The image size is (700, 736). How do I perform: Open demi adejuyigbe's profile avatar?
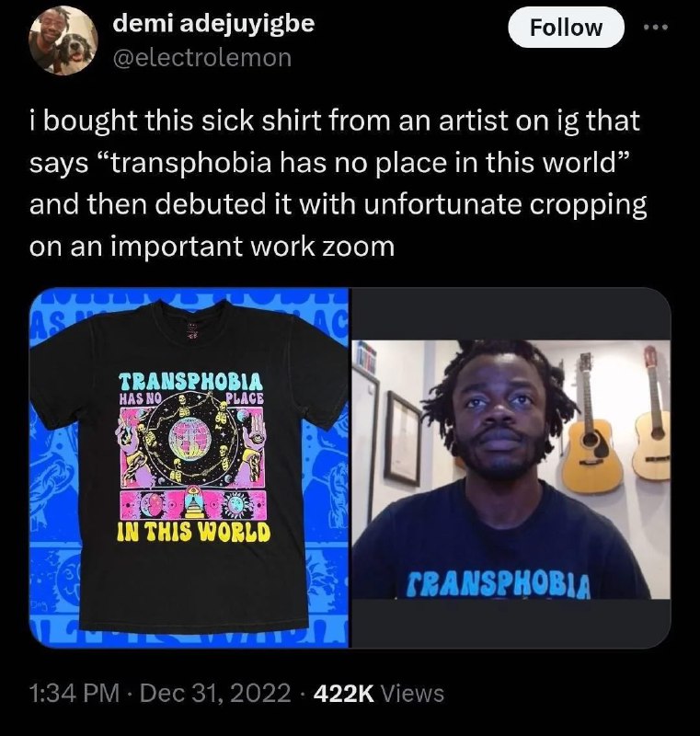tap(63, 40)
